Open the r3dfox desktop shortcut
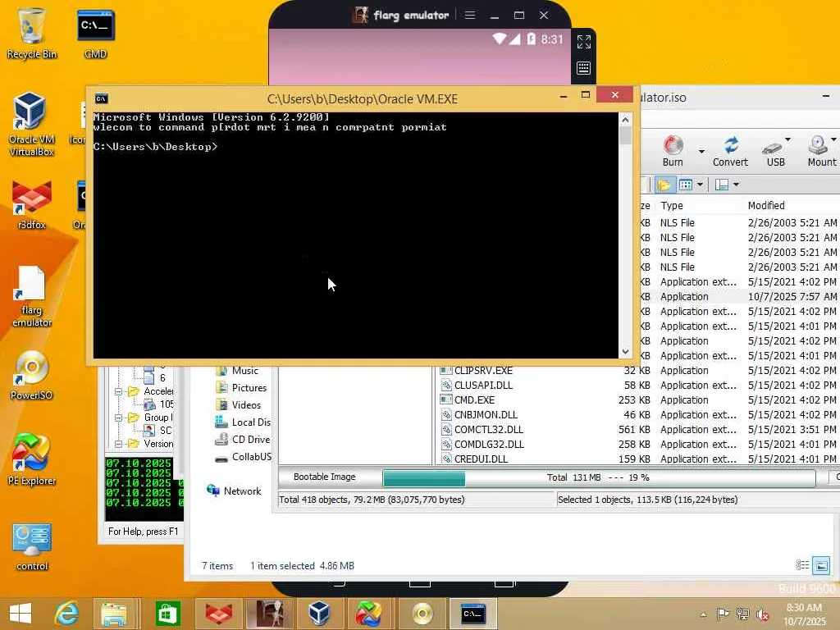This screenshot has width=840, height=630. point(31,205)
